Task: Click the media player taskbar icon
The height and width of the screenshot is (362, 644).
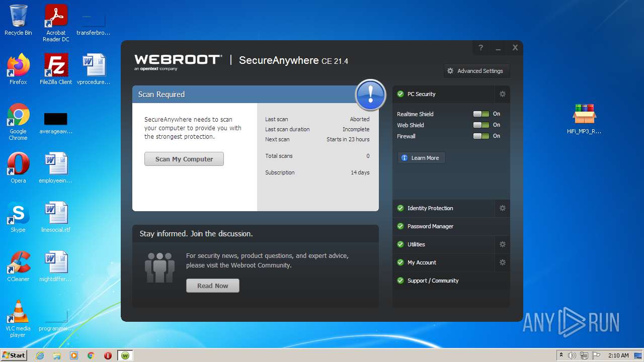Action: [x=74, y=355]
